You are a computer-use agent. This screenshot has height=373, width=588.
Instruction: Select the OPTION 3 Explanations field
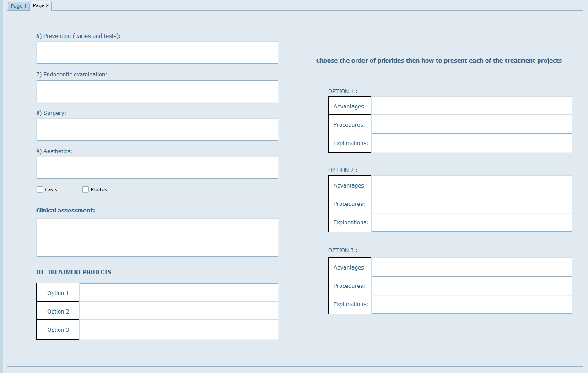tap(471, 304)
